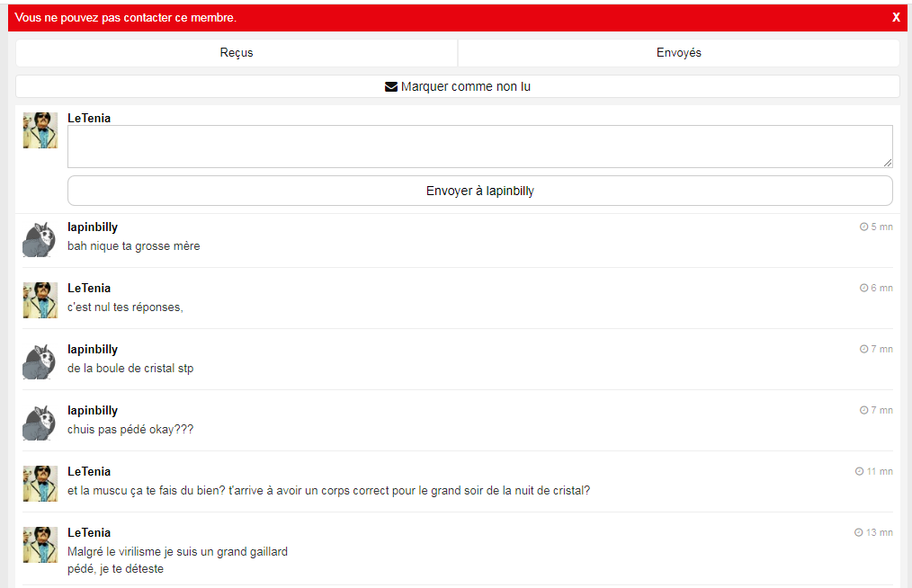Click LeTenia username on the 6 mn message

89,289
